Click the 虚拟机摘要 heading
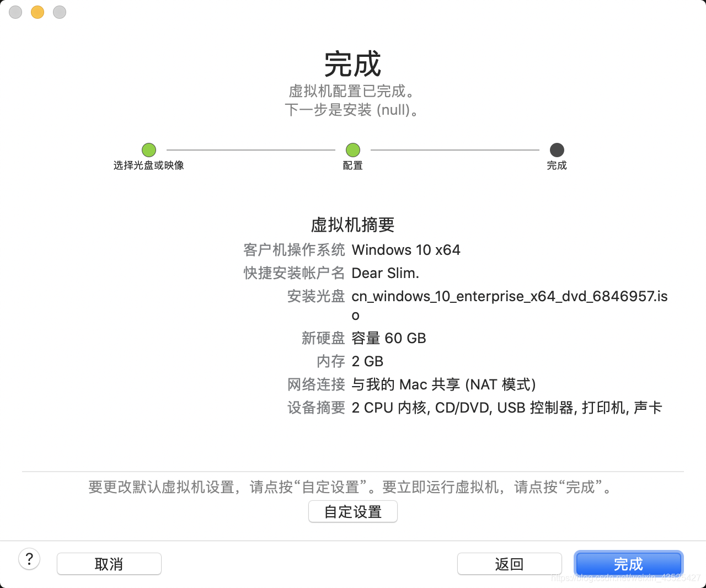The width and height of the screenshot is (706, 588). click(x=353, y=224)
